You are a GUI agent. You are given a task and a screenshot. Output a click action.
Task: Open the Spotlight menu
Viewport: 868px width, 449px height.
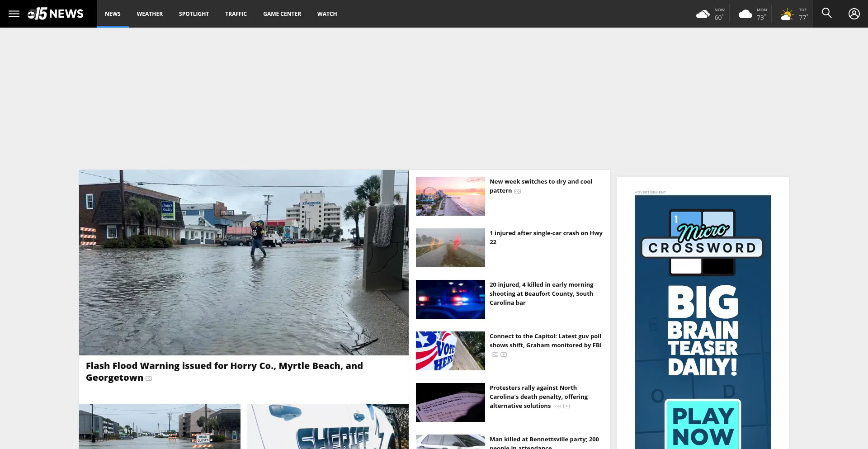click(x=193, y=14)
